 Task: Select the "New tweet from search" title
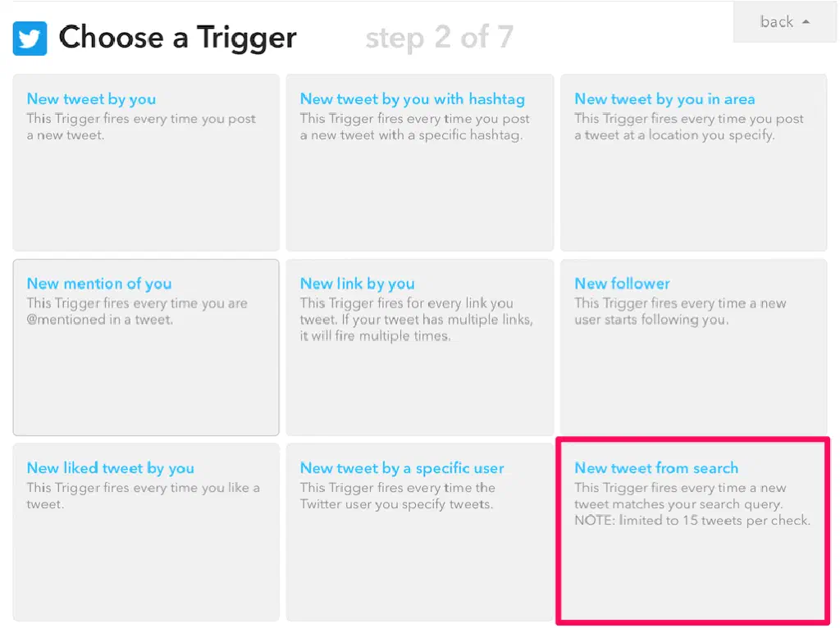coord(656,468)
